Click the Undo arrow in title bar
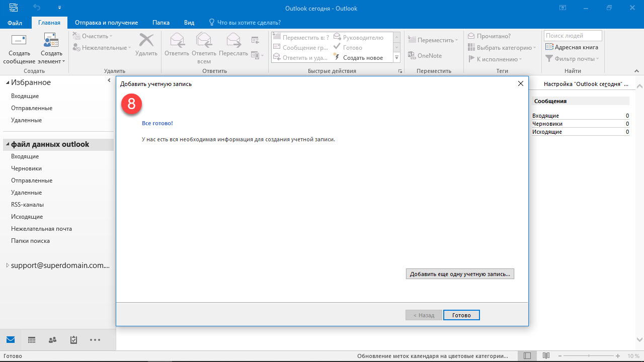The width and height of the screenshot is (644, 362). (x=37, y=8)
